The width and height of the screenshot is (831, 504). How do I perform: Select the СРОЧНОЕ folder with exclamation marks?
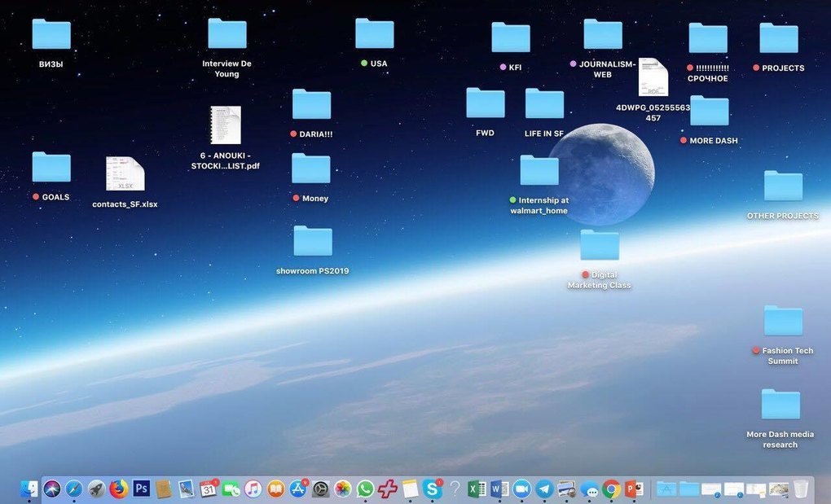(708, 38)
